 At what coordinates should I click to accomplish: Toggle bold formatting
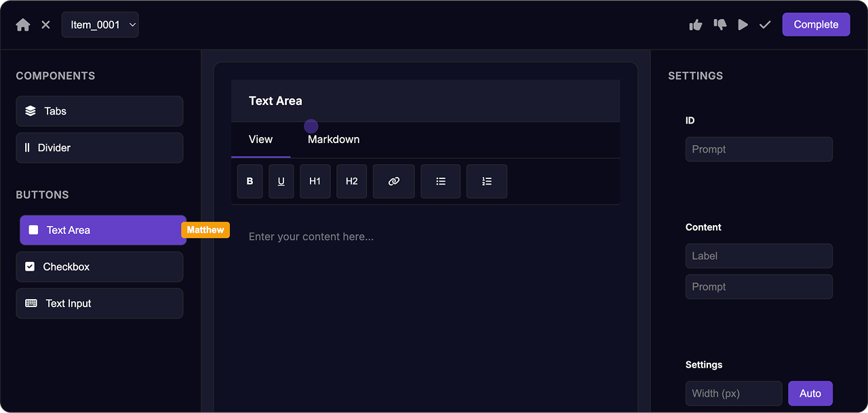pyautogui.click(x=250, y=182)
